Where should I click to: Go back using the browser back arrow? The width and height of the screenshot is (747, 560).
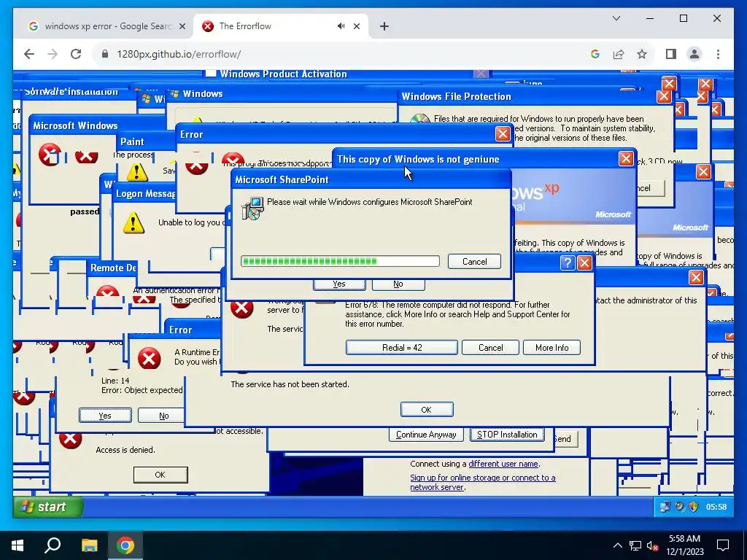click(29, 54)
